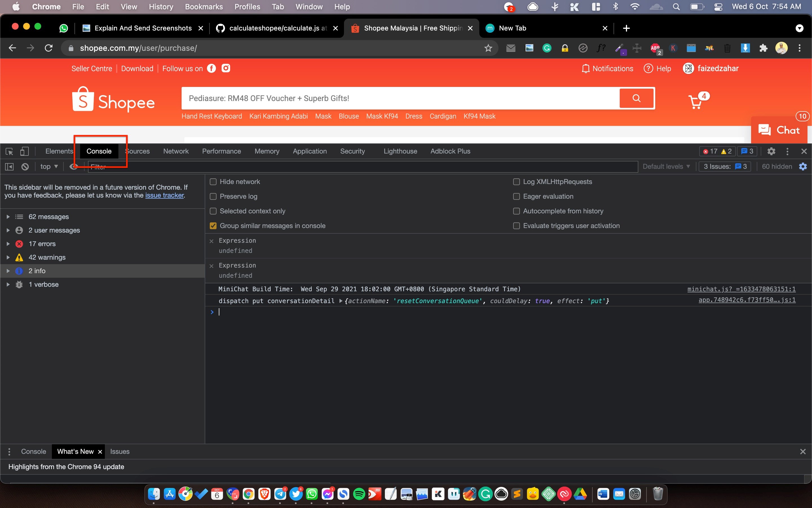Click the error count badge 17
Image resolution: width=812 pixels, height=508 pixels.
click(x=710, y=152)
